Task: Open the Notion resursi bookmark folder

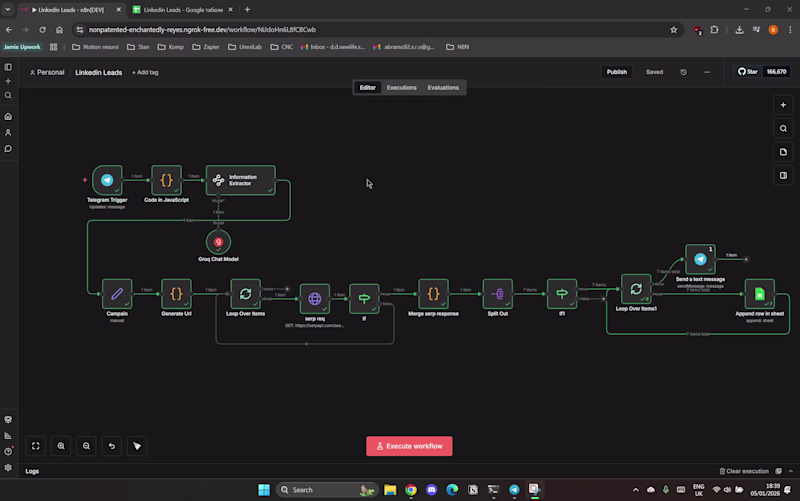Action: pos(95,47)
